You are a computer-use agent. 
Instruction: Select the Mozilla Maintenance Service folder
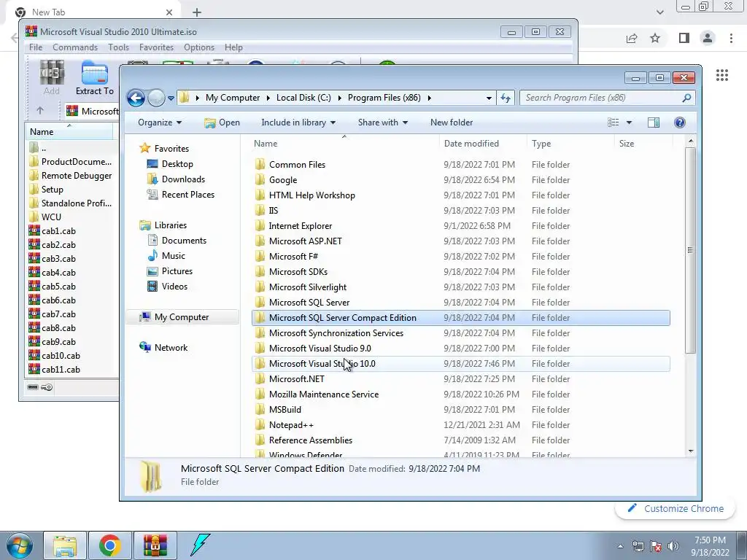pyautogui.click(x=461, y=394)
